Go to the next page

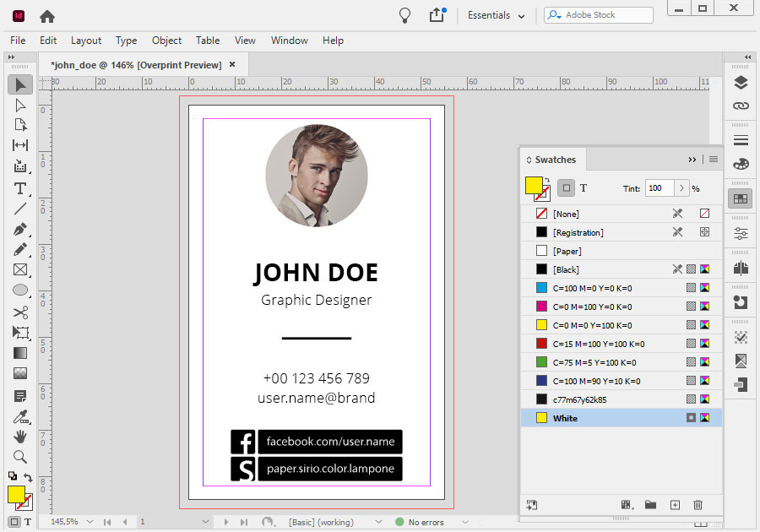[225, 522]
